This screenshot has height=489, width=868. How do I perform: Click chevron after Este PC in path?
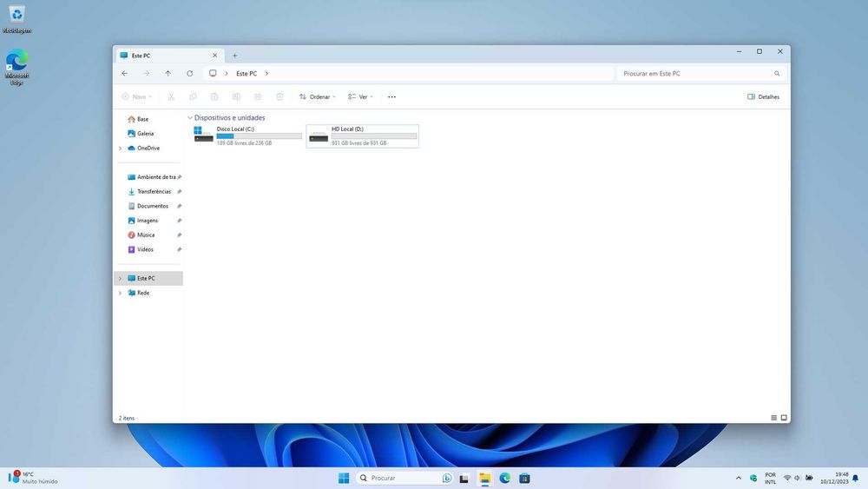266,73
